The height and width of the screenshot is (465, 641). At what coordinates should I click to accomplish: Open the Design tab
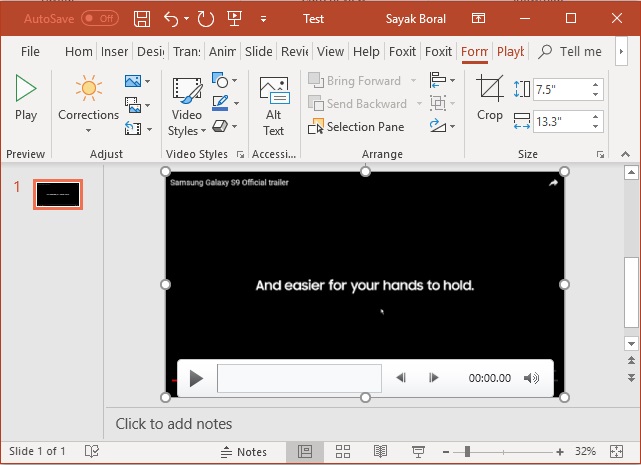150,52
